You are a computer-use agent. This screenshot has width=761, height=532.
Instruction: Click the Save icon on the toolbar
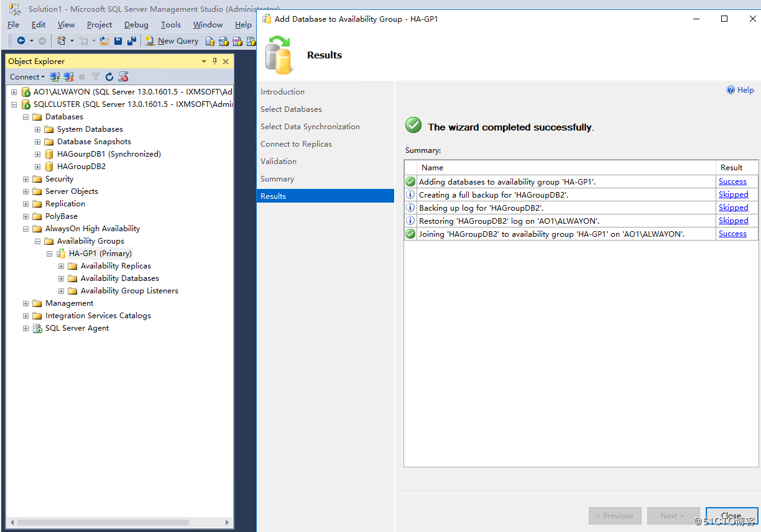[x=118, y=40]
